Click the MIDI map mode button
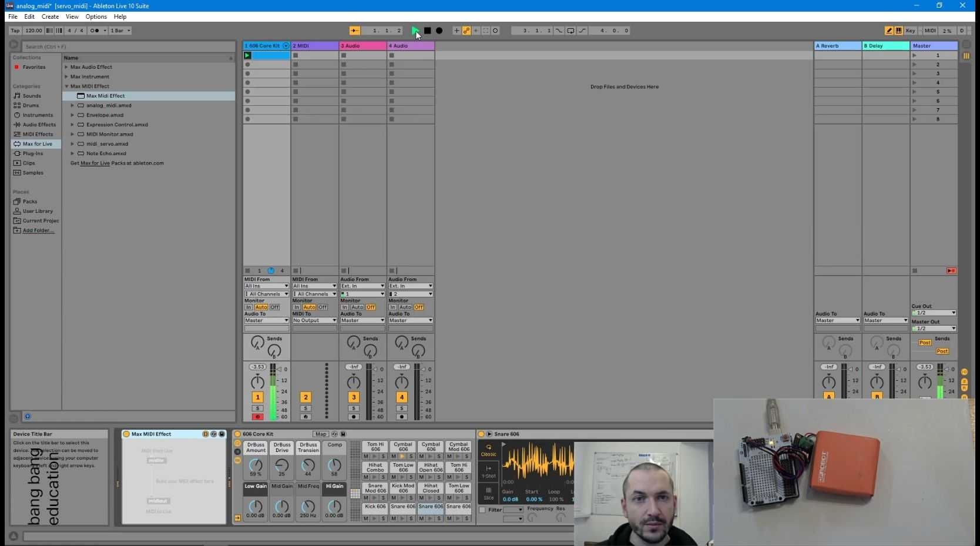This screenshot has height=546, width=980. pyautogui.click(x=930, y=31)
